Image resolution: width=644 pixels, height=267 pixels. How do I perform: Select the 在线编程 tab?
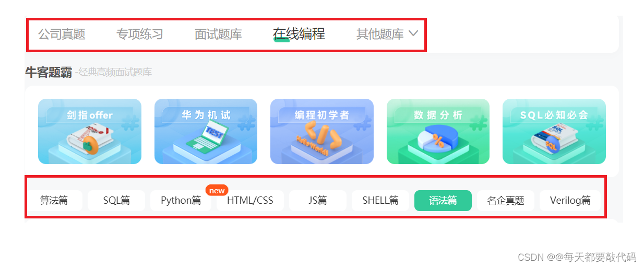click(x=299, y=34)
